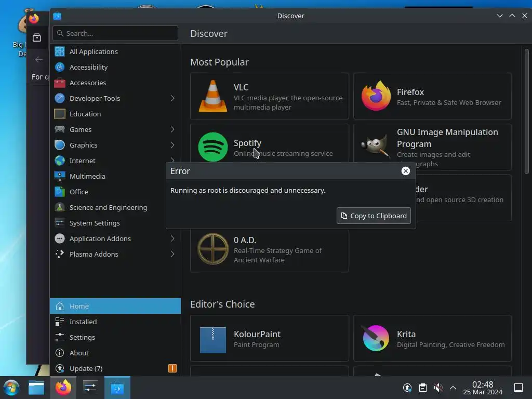Viewport: 532px width, 399px height.
Task: Click the System Settings category icon
Action: tap(60, 223)
